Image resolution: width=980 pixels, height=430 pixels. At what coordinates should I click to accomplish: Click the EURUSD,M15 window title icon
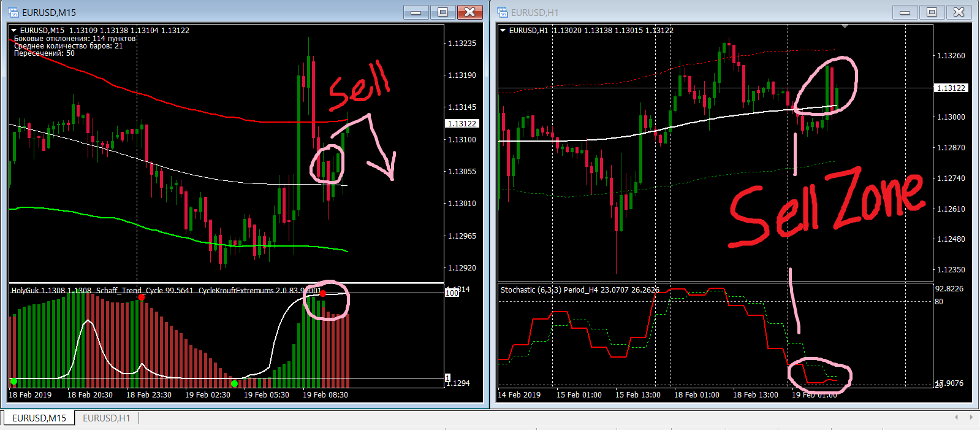pos(13,12)
